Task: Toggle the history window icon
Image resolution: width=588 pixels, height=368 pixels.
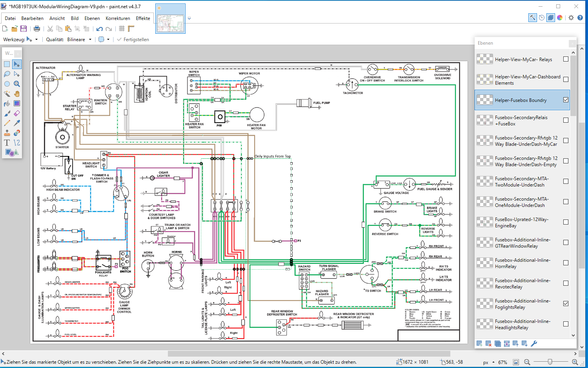Action: (542, 18)
